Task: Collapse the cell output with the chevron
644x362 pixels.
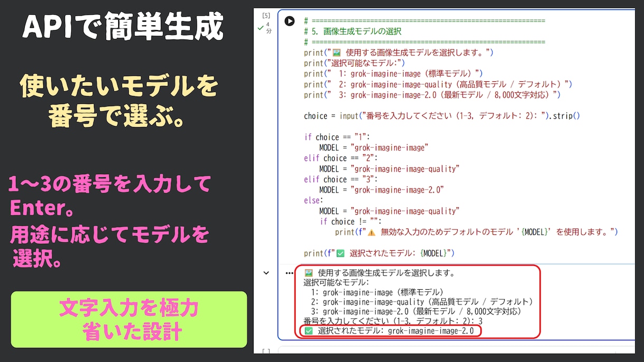Action: (x=266, y=273)
